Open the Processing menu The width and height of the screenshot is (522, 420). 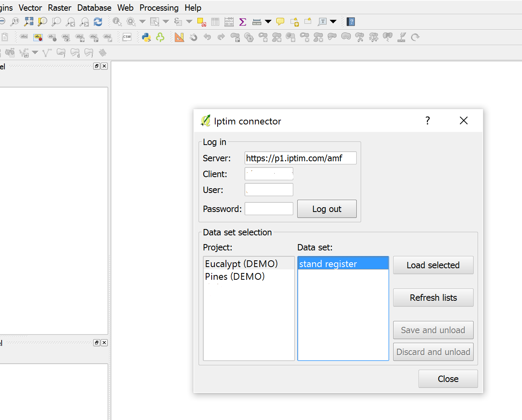[x=159, y=8]
